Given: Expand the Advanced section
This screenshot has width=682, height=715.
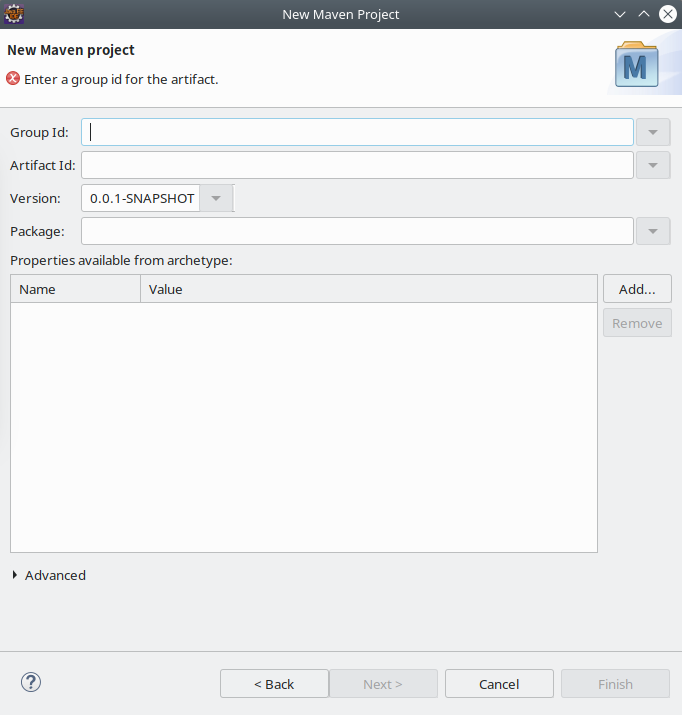Looking at the screenshot, I should pyautogui.click(x=15, y=575).
